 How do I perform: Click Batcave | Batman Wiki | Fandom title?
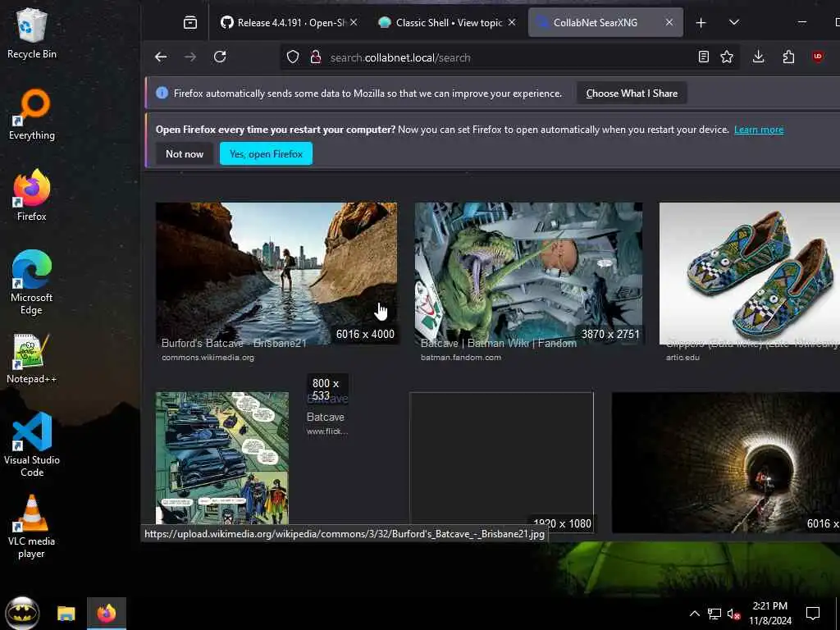pos(499,344)
